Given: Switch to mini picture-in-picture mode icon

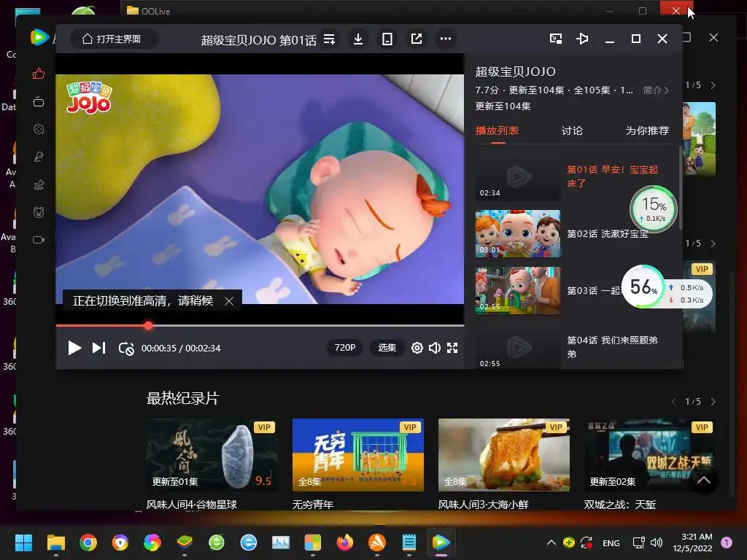Looking at the screenshot, I should (555, 39).
